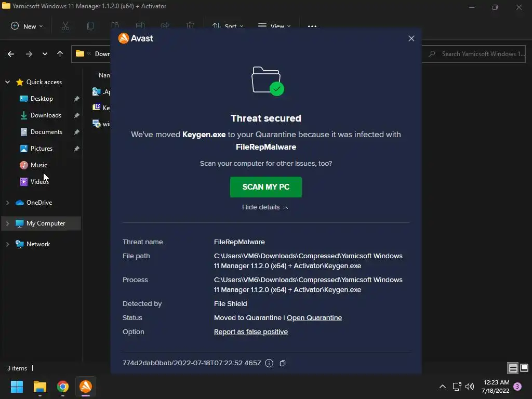The width and height of the screenshot is (532, 399).
Task: Open Videos in Quick access
Action: tap(39, 182)
